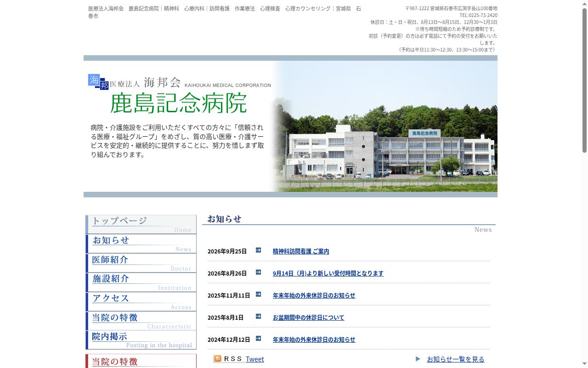This screenshot has width=588, height=368.
Task: Click the Tweet link
Action: 255,359
